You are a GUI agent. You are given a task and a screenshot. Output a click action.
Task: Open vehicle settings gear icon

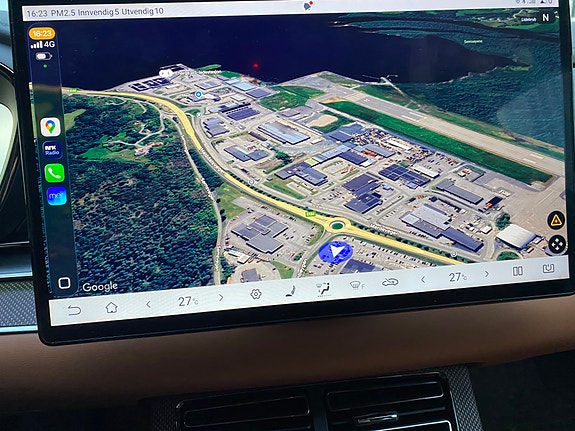click(x=256, y=294)
